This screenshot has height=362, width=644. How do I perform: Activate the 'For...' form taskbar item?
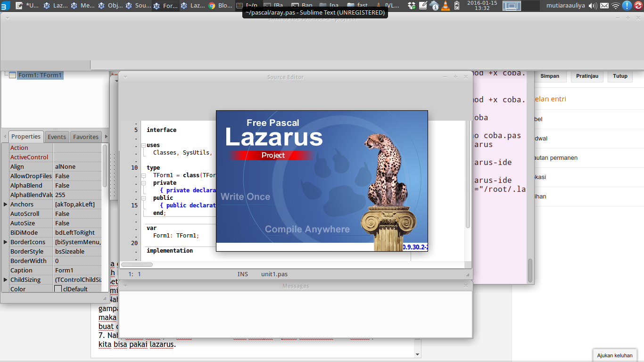(166, 6)
